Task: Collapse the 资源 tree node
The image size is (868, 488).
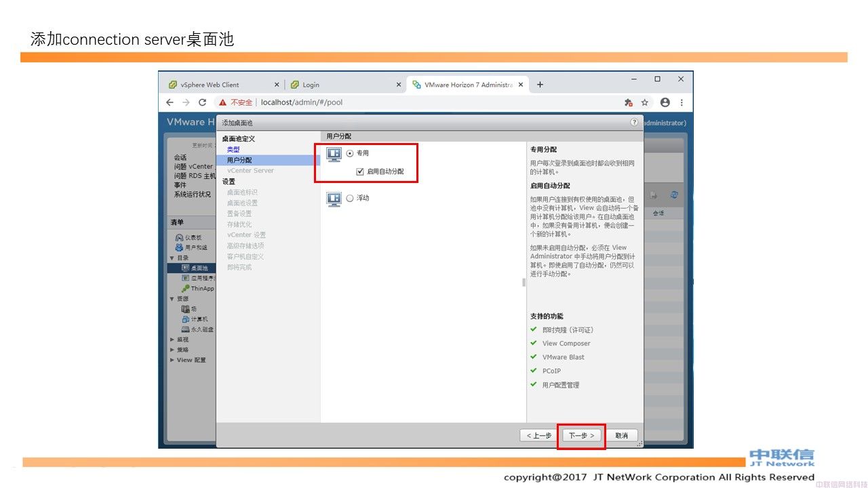Action: point(172,298)
